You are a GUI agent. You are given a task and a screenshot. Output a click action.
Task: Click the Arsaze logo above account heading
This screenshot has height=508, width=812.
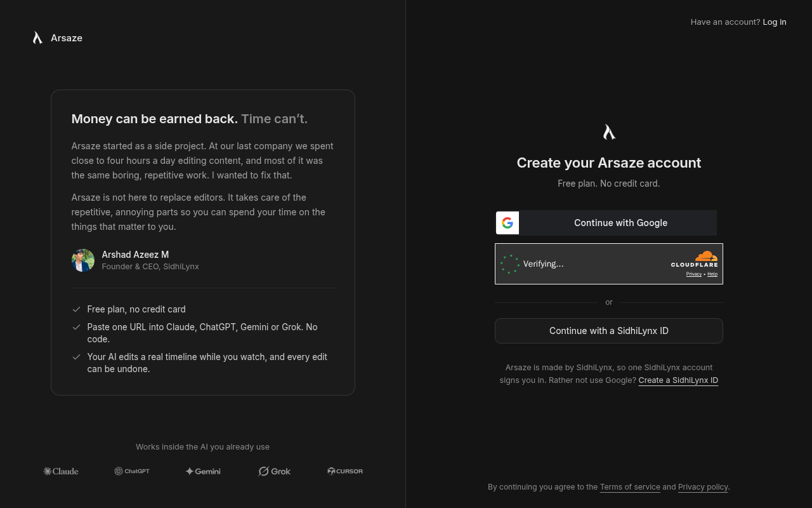click(609, 132)
